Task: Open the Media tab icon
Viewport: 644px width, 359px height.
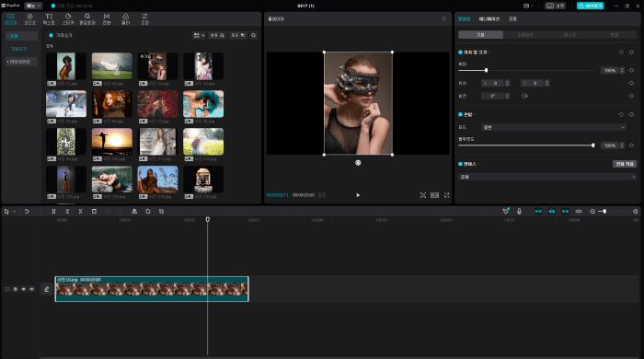Action: (10, 19)
